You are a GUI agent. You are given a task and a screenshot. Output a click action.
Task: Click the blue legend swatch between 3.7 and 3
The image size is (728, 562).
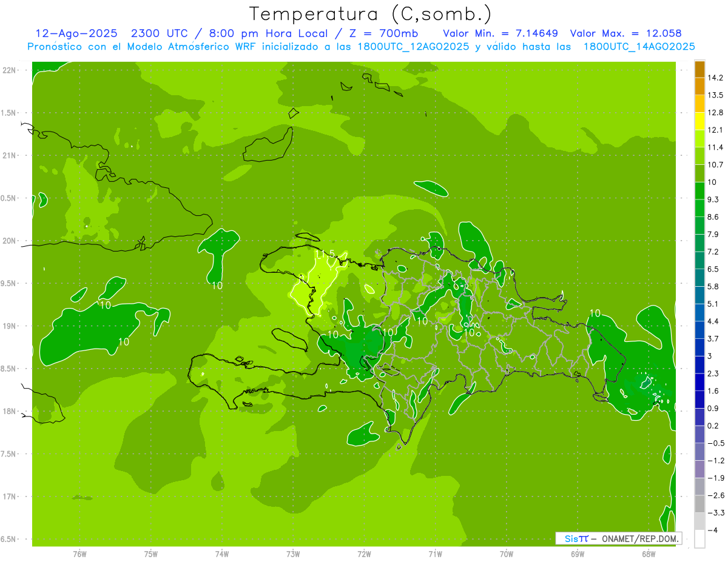(699, 347)
